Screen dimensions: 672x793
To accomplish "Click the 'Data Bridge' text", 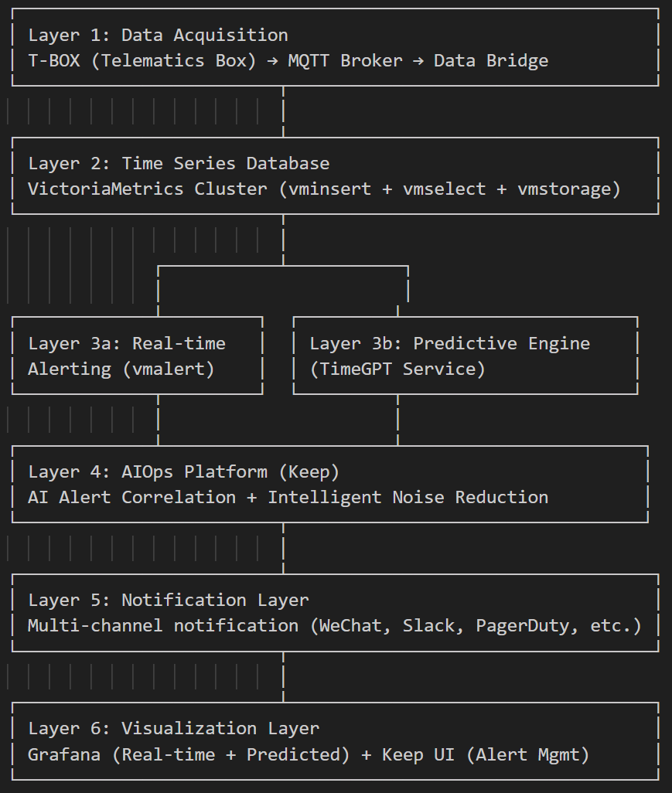I will click(x=491, y=60).
